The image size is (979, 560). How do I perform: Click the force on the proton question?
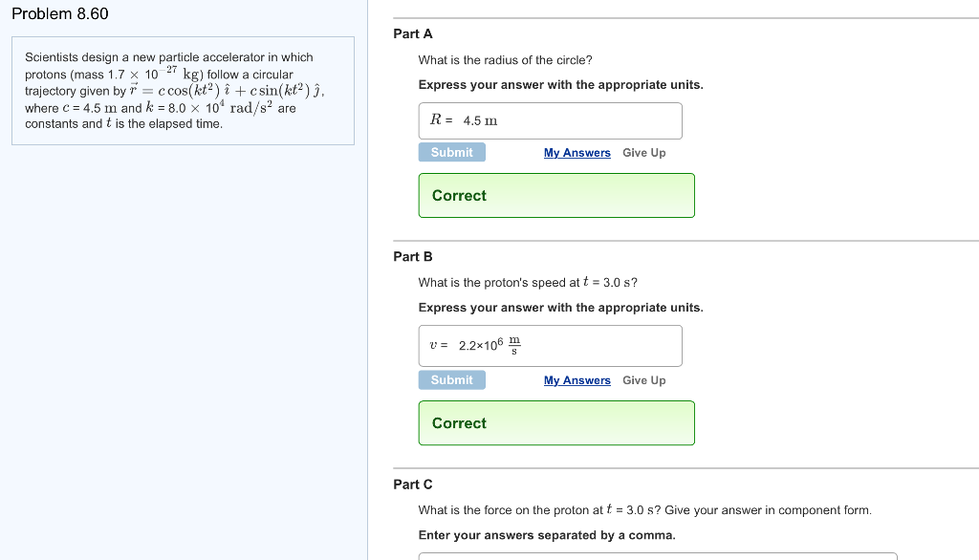pos(644,510)
